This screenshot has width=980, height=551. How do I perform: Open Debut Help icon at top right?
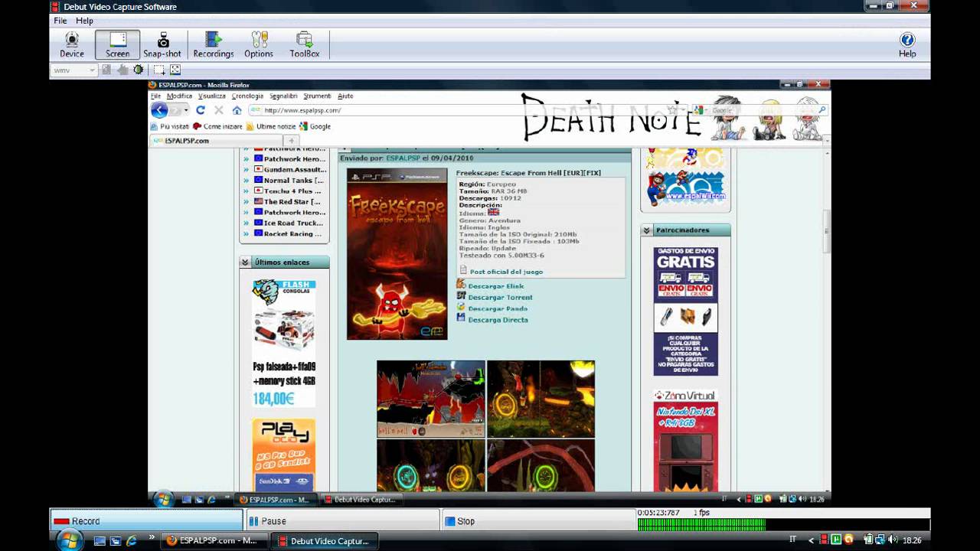click(x=907, y=45)
